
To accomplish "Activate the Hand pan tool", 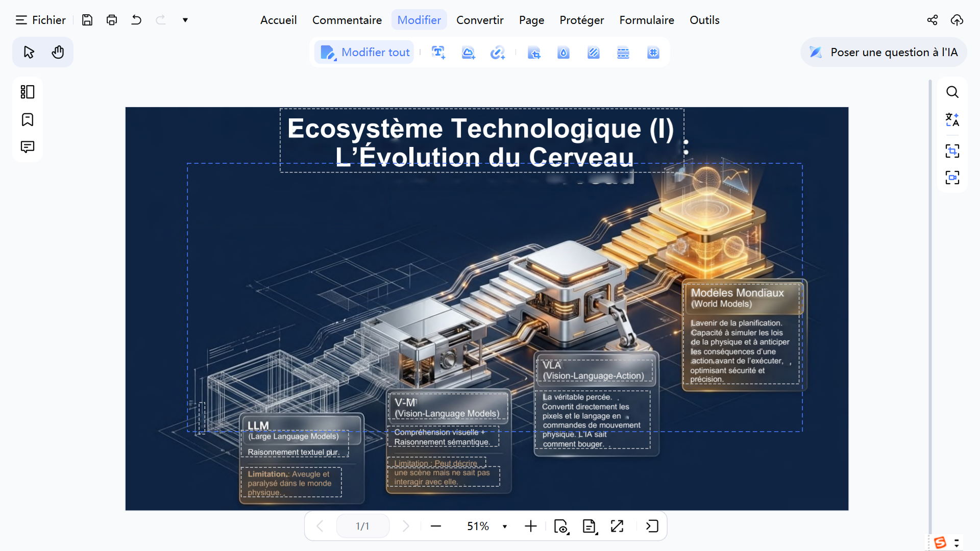I will pyautogui.click(x=58, y=52).
